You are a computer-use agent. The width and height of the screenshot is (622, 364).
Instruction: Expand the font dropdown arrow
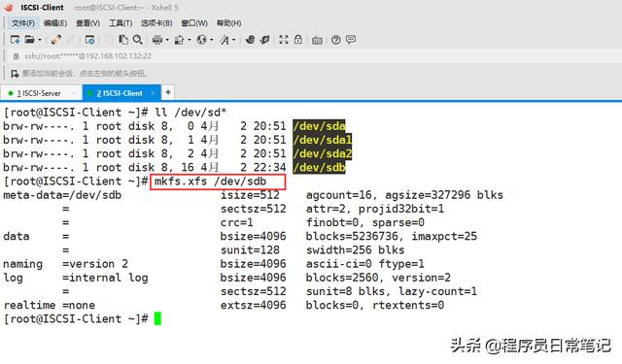pos(233,40)
